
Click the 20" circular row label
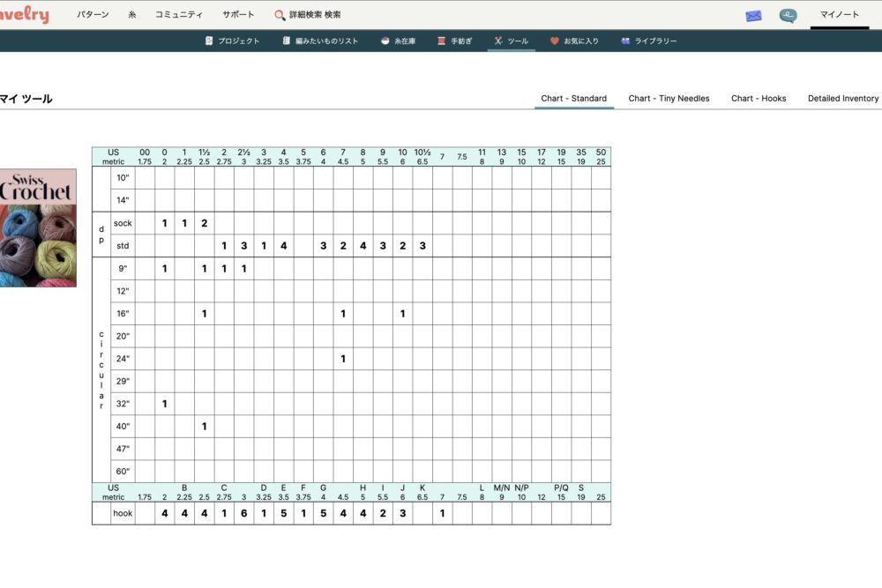click(x=123, y=336)
